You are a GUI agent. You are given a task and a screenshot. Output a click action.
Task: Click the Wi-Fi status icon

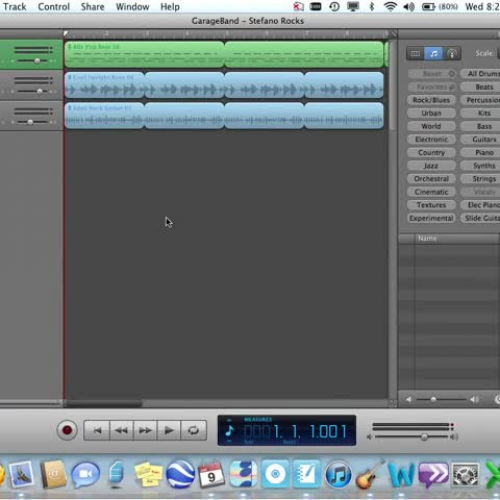(x=390, y=7)
